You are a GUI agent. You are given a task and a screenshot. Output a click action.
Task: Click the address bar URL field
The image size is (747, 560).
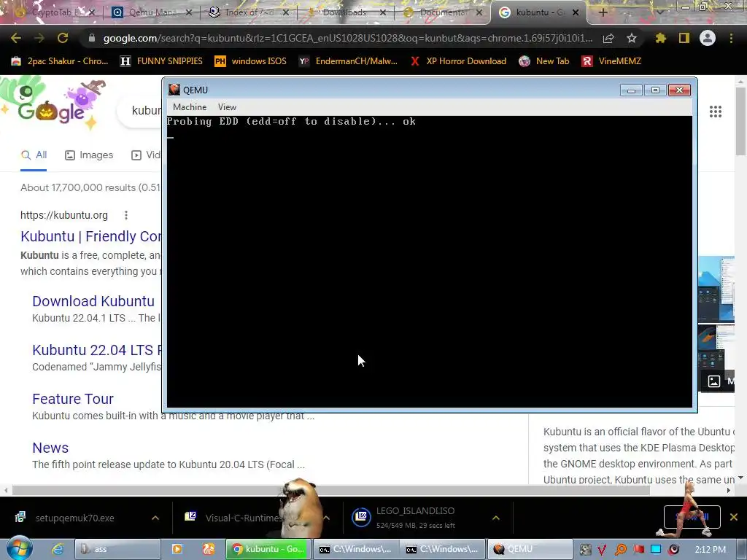pos(348,38)
